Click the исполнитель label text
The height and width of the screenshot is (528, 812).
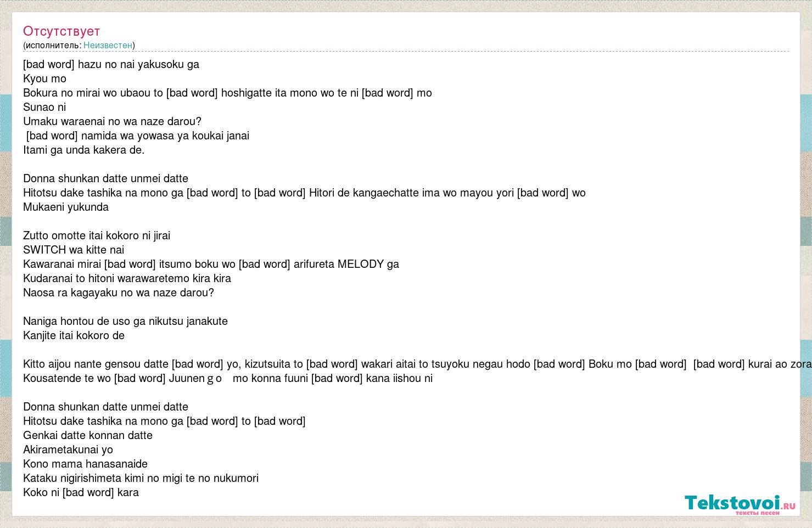(53, 45)
